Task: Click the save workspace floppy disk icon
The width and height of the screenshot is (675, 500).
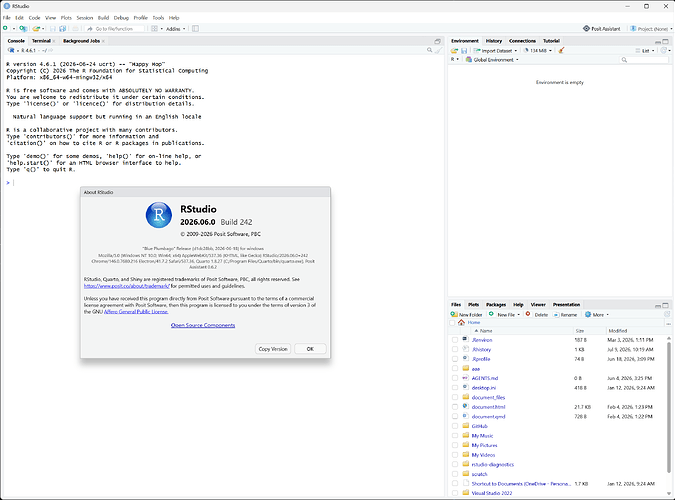Action: tap(464, 51)
